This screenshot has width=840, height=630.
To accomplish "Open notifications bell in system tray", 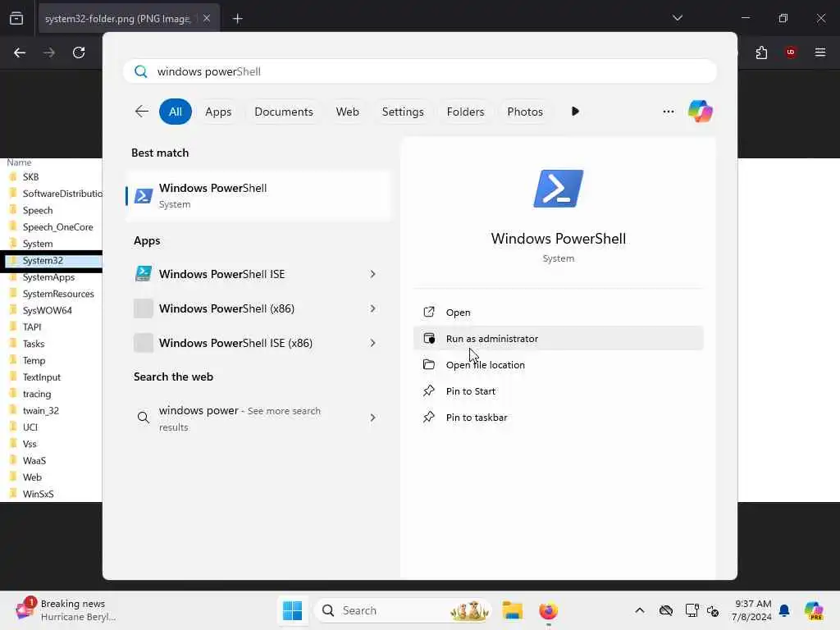I will (784, 610).
